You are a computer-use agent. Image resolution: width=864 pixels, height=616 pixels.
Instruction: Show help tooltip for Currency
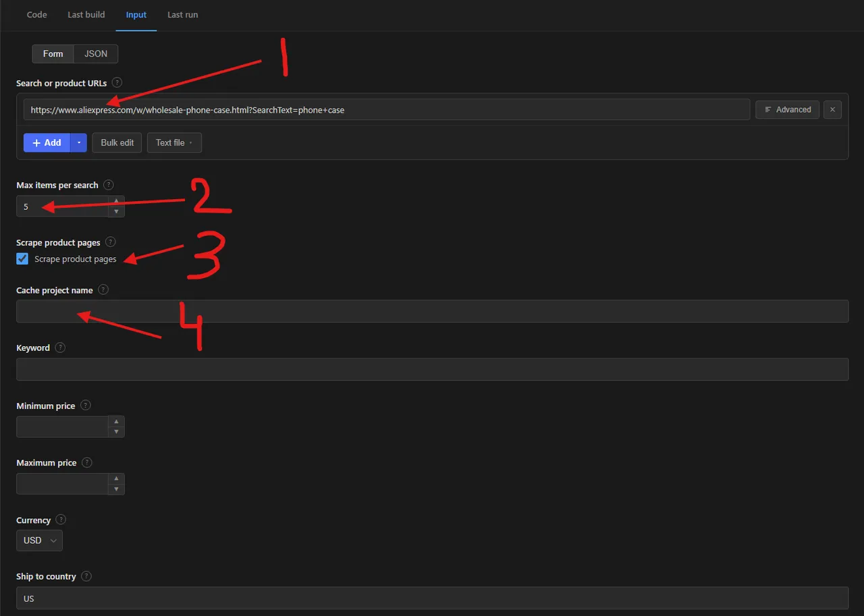click(x=61, y=520)
